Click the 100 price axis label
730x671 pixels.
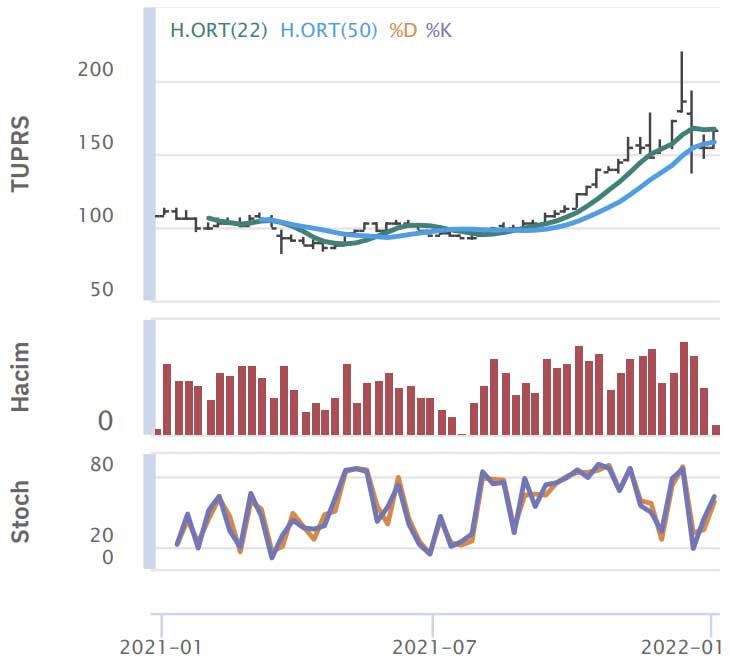(x=95, y=216)
